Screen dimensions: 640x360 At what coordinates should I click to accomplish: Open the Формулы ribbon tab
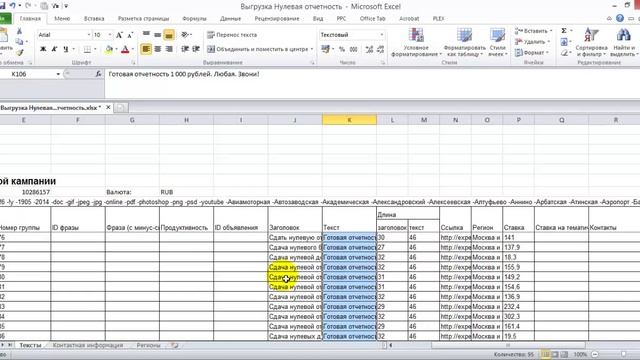point(194,18)
